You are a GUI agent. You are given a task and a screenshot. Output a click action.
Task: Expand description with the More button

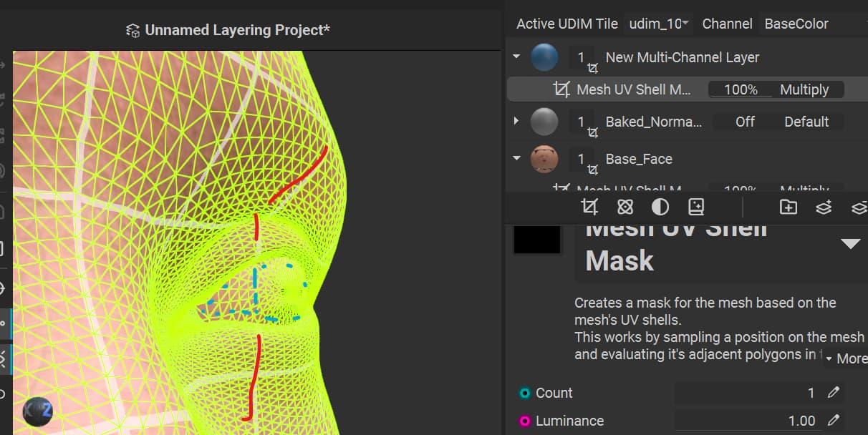845,358
